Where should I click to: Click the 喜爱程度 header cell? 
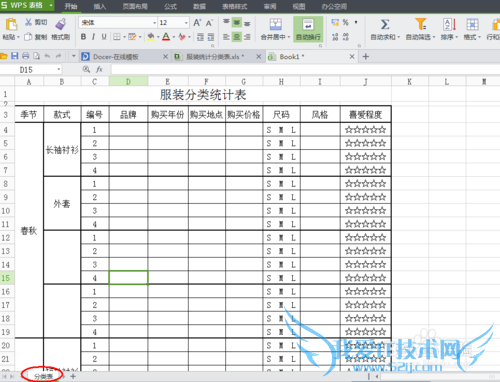click(x=366, y=115)
